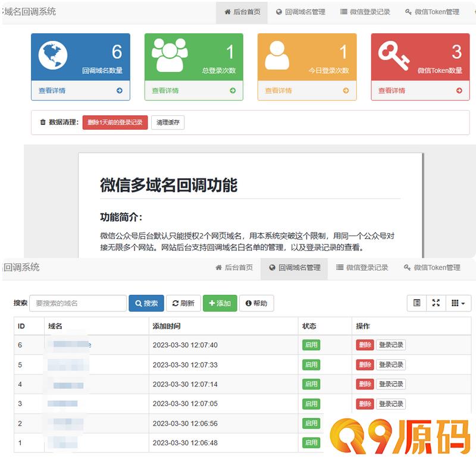
Task: Delete domain row 3
Action: [x=365, y=404]
